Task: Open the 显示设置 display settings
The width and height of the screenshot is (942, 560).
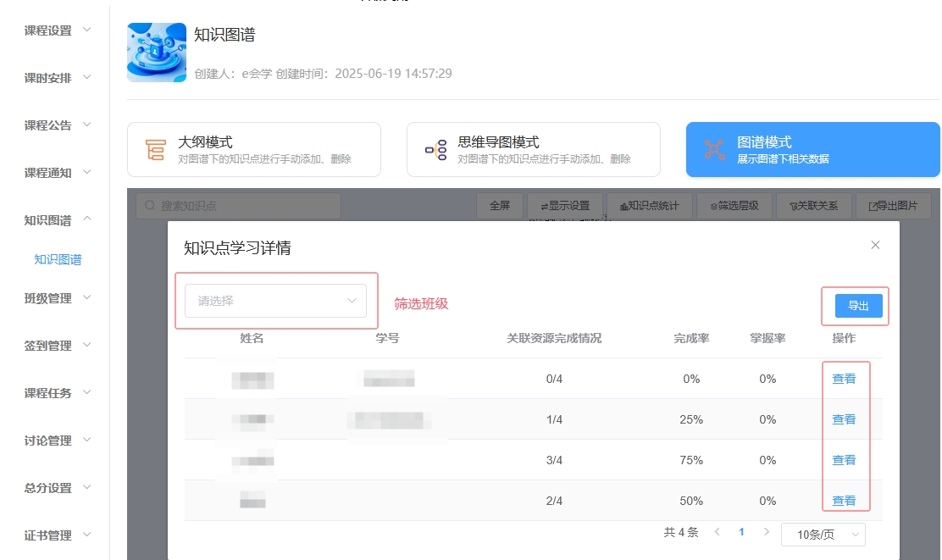Action: 564,206
